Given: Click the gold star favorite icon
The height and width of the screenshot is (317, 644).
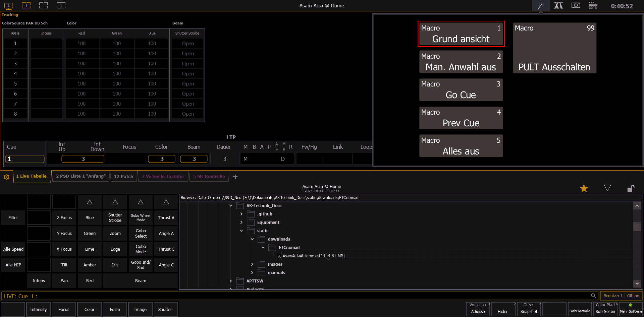Looking at the screenshot, I should click(x=584, y=188).
